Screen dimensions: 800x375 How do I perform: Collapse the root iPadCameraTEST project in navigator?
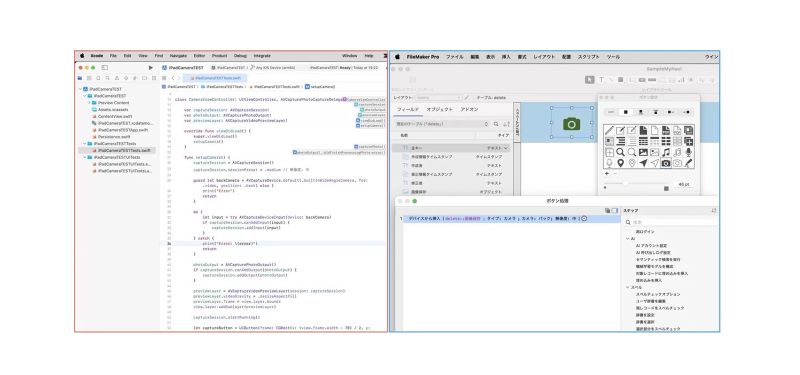pyautogui.click(x=80, y=89)
